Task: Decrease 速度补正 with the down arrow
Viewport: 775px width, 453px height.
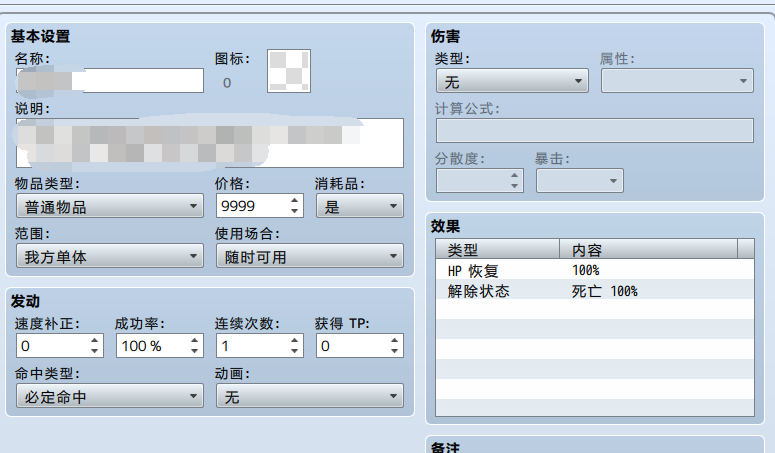Action: tap(95, 351)
